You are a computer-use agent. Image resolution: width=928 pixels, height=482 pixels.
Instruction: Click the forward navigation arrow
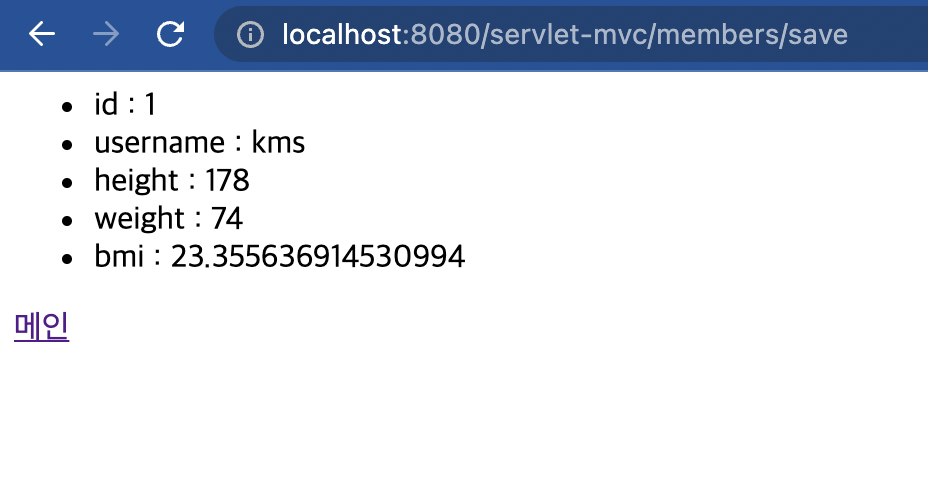106,34
